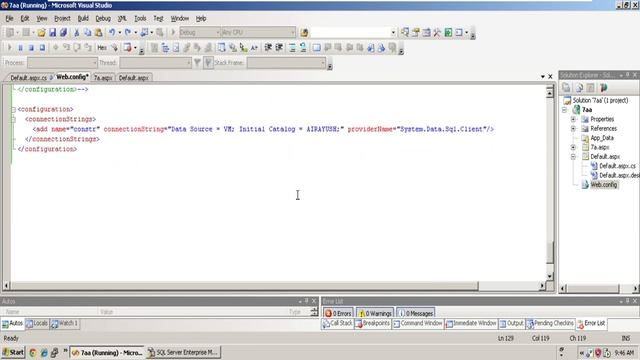Click the Paste clipboard icon
Screen dimensions: 640x360
tap(98, 33)
